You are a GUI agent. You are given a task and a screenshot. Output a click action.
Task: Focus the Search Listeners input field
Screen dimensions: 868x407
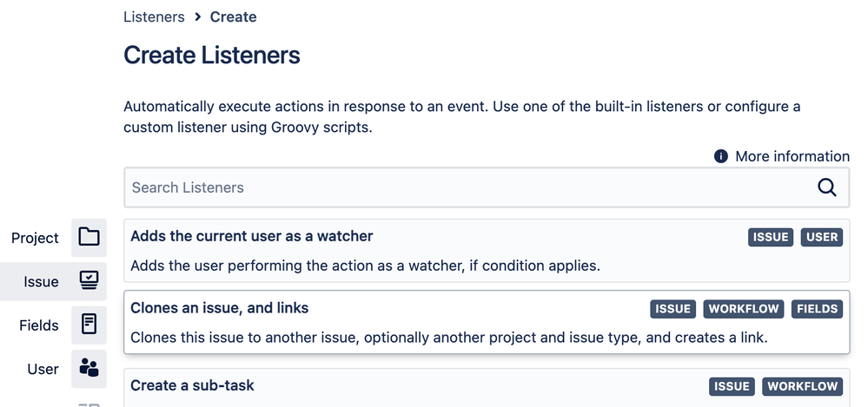[469, 187]
